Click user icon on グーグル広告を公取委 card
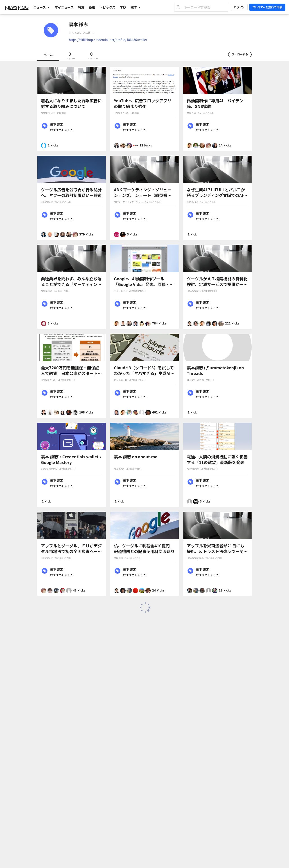 coord(44,215)
